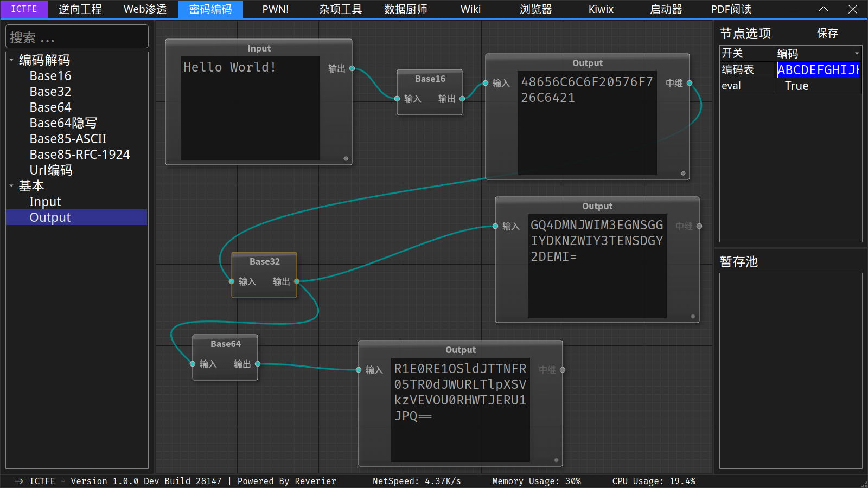The width and height of the screenshot is (868, 488).
Task: Click the 编码表 value field
Action: [x=818, y=70]
